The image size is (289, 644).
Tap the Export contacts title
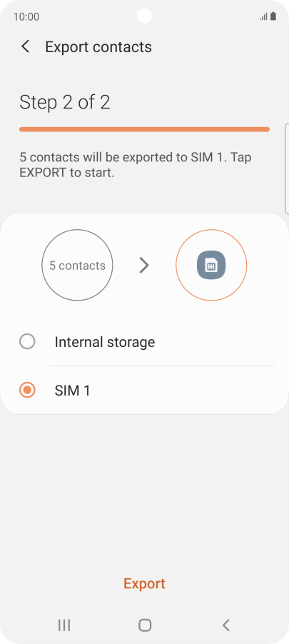coord(98,47)
